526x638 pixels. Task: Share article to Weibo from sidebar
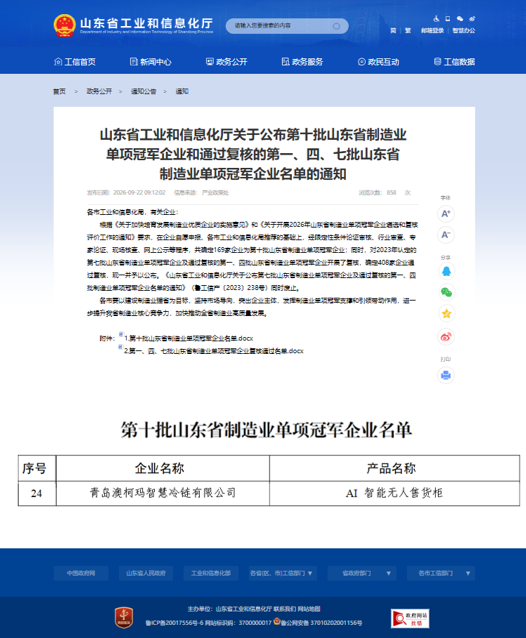446,337
